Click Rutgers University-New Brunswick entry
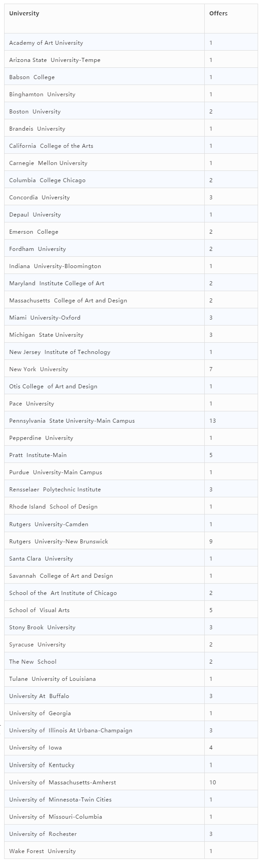The width and height of the screenshot is (264, 868). [x=58, y=541]
